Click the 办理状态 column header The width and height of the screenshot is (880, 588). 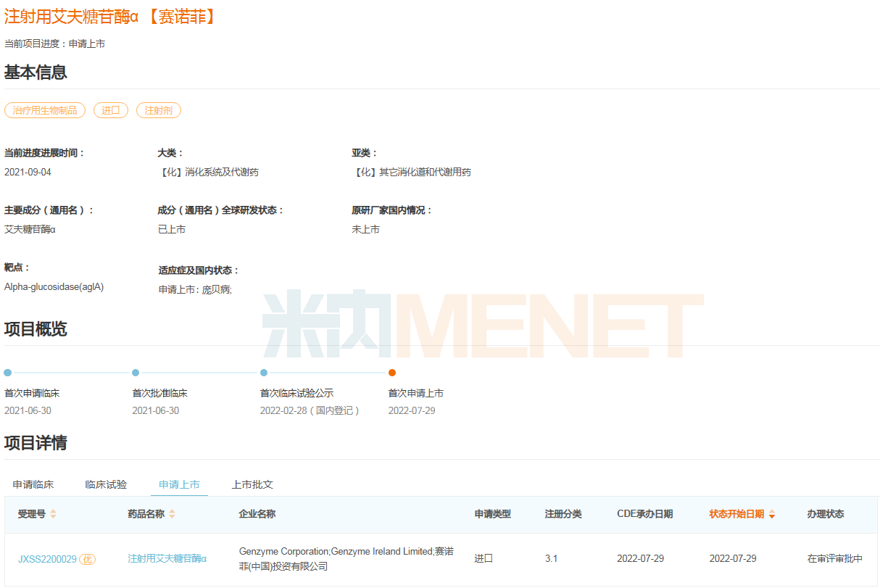point(826,514)
